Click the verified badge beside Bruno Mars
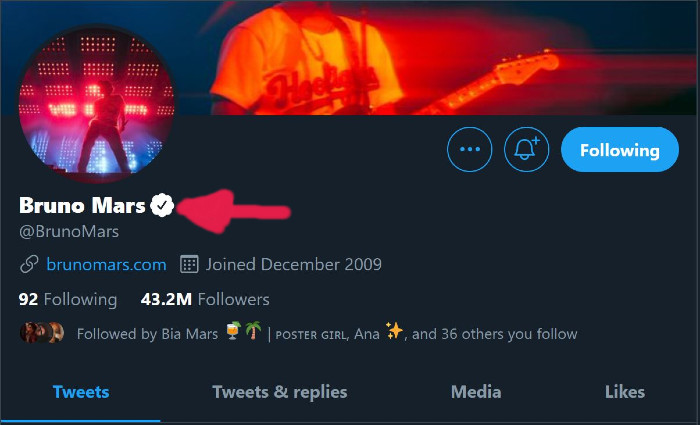The height and width of the screenshot is (425, 700). [x=162, y=206]
